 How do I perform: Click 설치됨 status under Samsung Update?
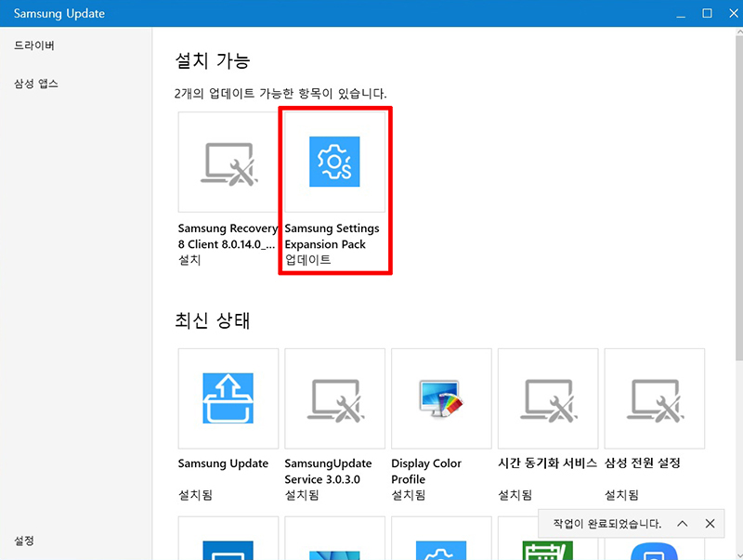195,495
